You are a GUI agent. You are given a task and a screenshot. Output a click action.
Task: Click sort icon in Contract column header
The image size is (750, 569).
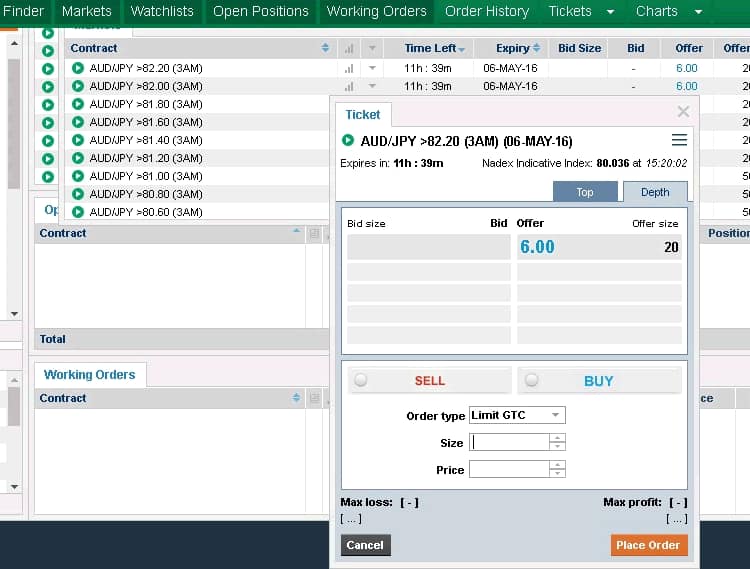coord(326,48)
